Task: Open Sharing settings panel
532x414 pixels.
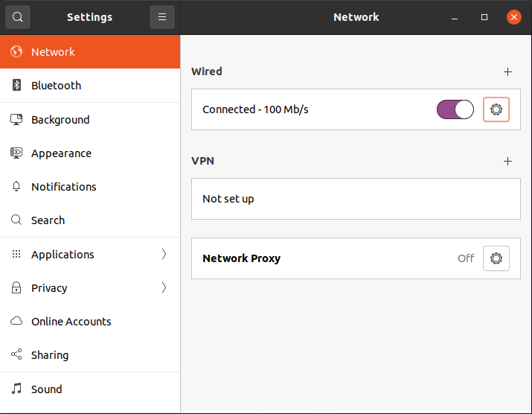Action: click(90, 354)
